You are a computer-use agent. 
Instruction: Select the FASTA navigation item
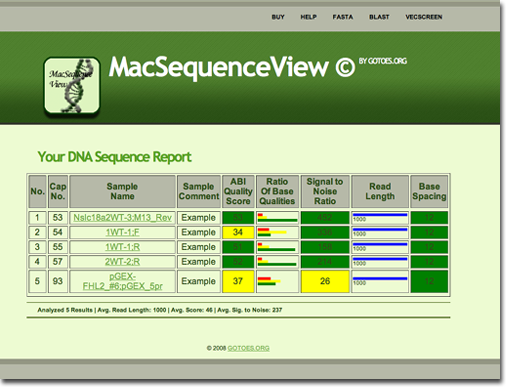tap(343, 17)
